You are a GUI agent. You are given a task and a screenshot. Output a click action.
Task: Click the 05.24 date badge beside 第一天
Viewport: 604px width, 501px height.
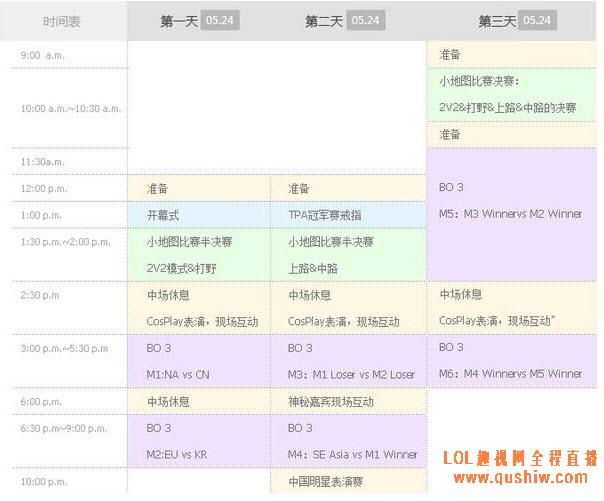coord(220,20)
